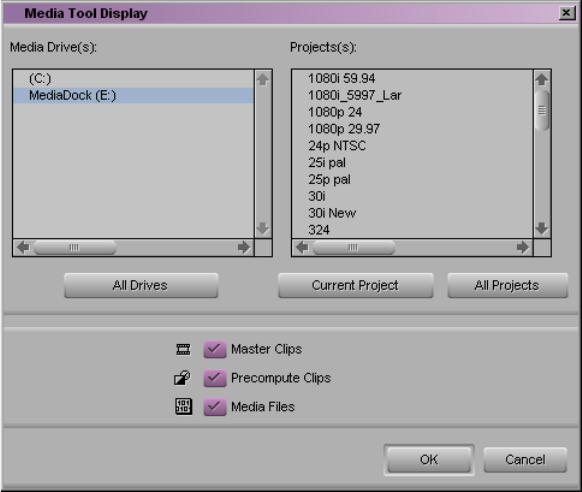This screenshot has height=492, width=582.
Task: Click Media Drives list scroll down arrow
Action: pos(263,229)
